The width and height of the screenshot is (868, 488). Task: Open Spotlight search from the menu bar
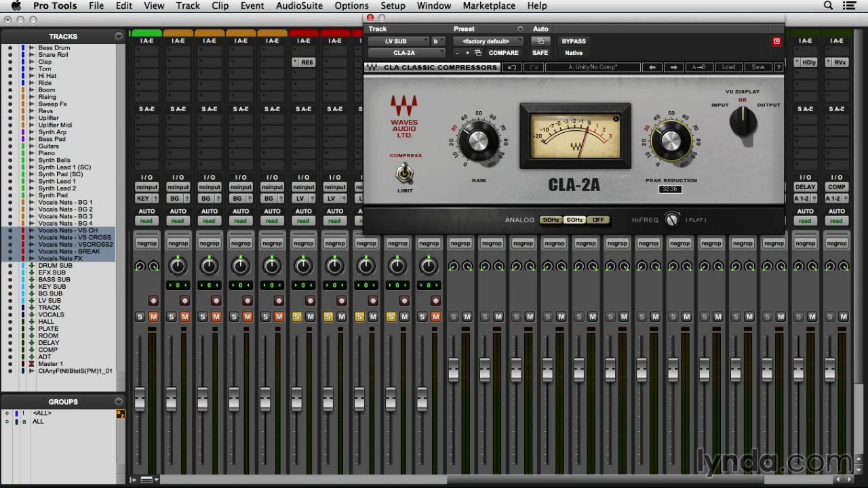point(828,5)
